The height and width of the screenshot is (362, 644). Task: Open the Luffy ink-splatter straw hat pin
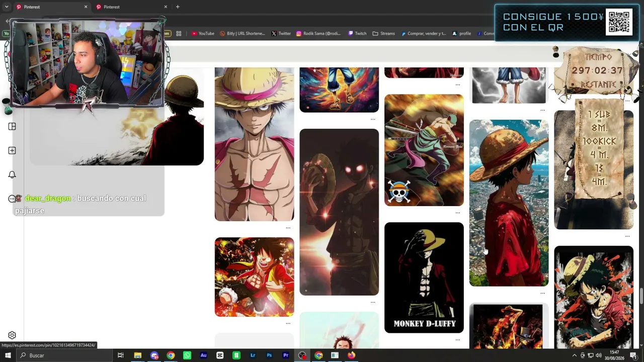click(x=594, y=297)
